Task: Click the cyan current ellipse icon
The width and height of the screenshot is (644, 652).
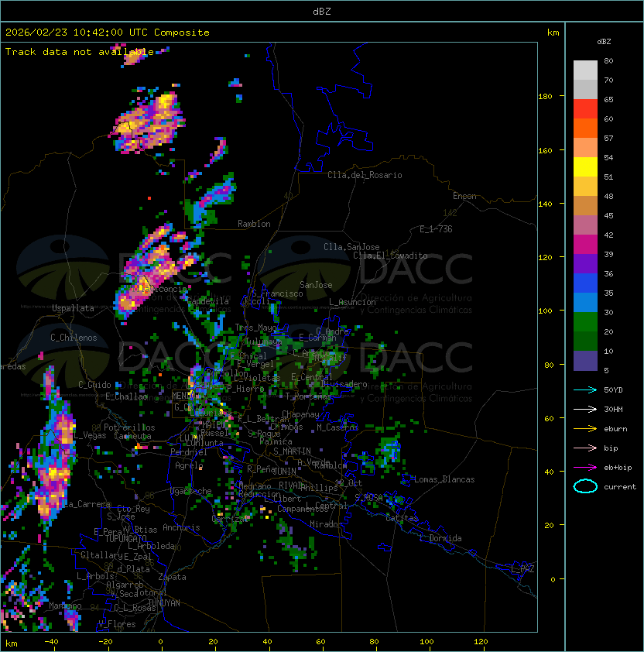Action: pos(585,486)
